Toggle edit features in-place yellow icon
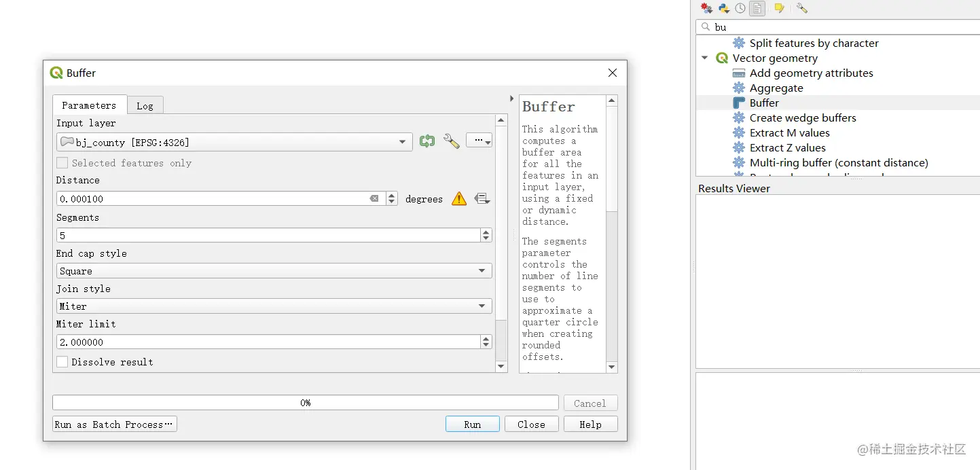The height and width of the screenshot is (470, 980). (779, 8)
